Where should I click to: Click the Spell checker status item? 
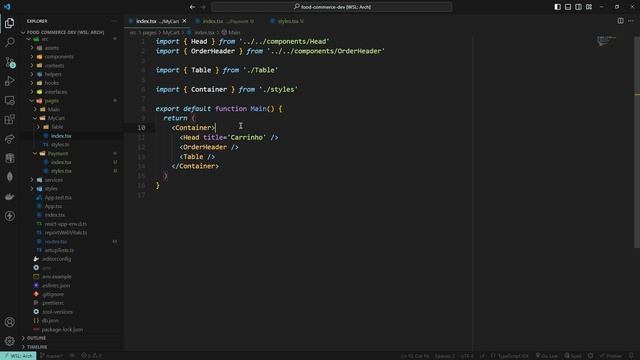coord(573,356)
